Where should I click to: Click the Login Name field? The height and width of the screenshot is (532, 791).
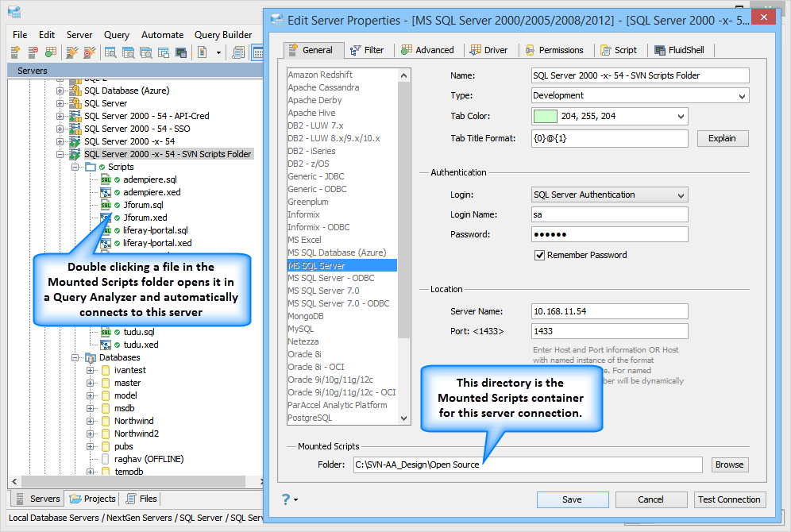[609, 214]
